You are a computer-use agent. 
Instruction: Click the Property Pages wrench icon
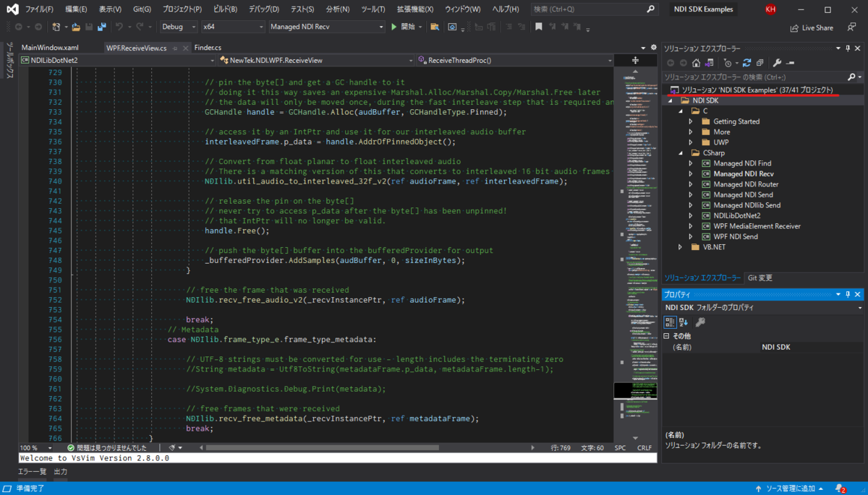click(700, 322)
